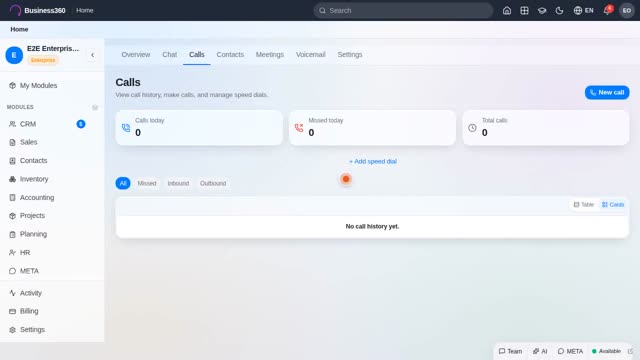Click the Calls today phone icon
The width and height of the screenshot is (640, 360).
[126, 128]
